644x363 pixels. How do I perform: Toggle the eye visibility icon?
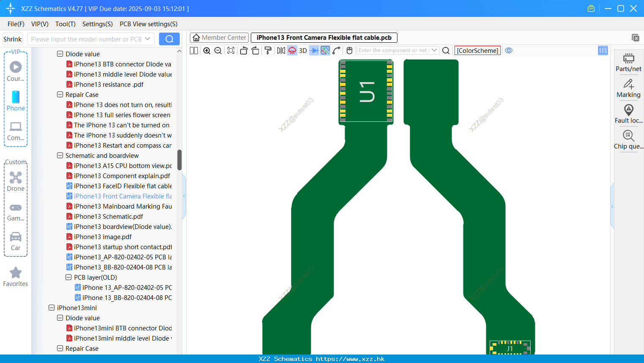pos(509,50)
